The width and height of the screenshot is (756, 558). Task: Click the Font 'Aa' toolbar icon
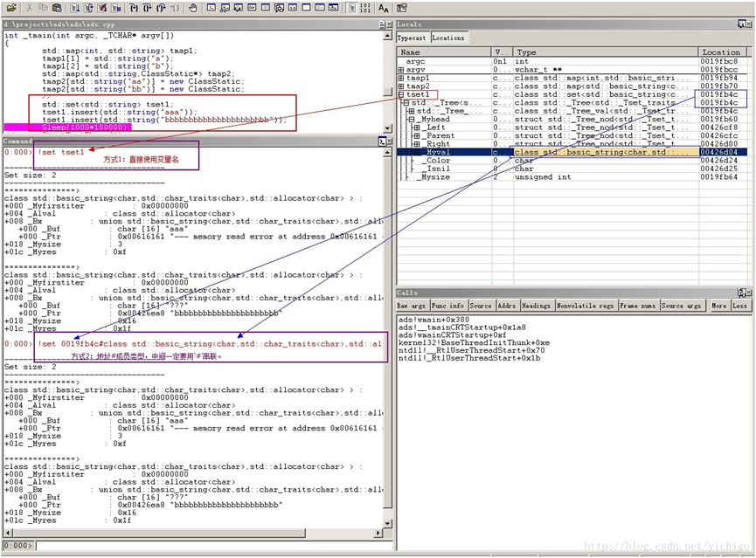pyautogui.click(x=383, y=8)
